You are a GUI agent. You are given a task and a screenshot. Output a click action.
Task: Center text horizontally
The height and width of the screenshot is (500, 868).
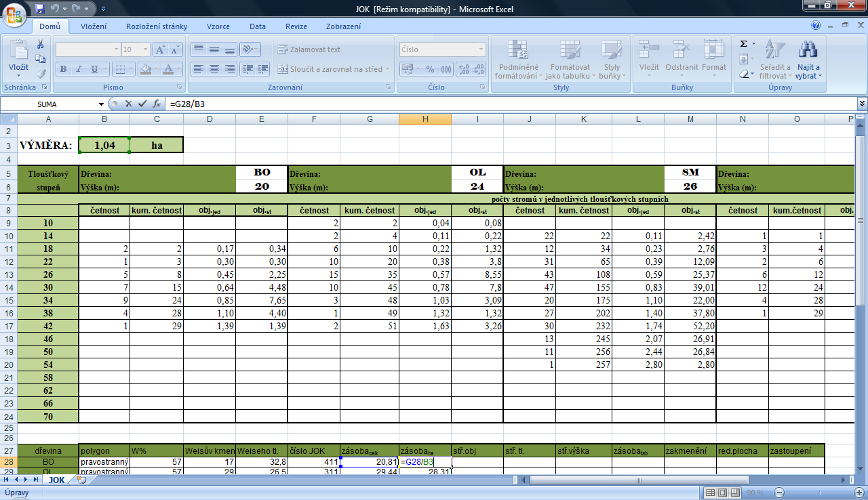point(214,69)
